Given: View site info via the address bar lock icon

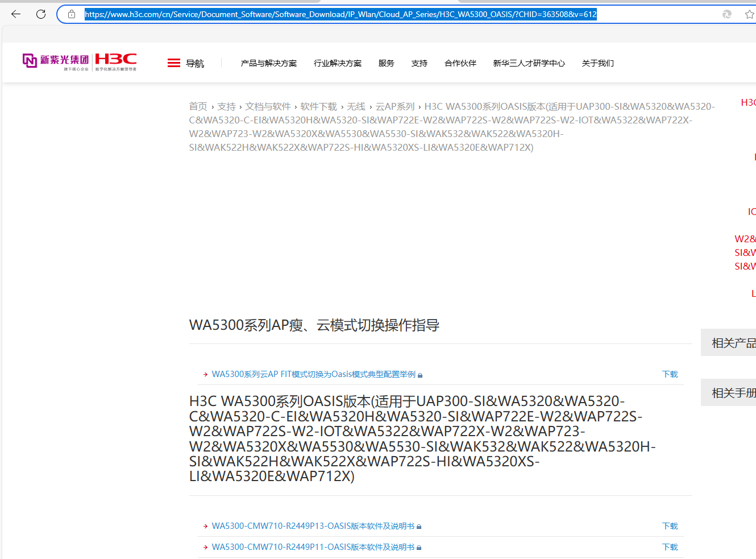Looking at the screenshot, I should click(x=72, y=14).
